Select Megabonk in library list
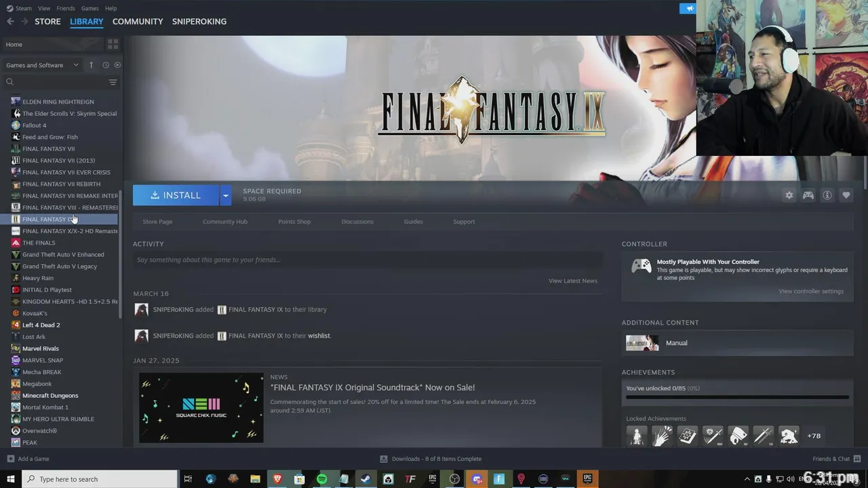The image size is (868, 488). click(37, 384)
